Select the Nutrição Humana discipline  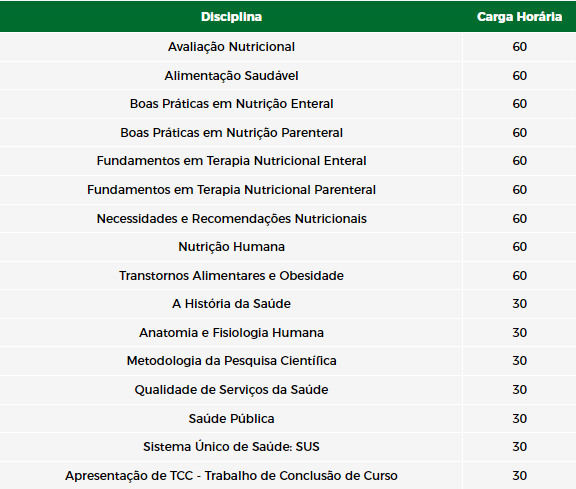pos(231,247)
